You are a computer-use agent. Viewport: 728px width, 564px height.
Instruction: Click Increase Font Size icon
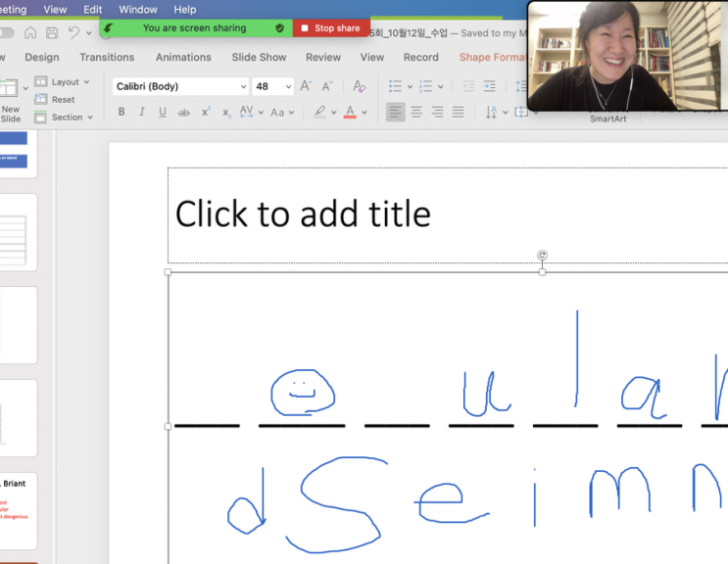(x=306, y=86)
